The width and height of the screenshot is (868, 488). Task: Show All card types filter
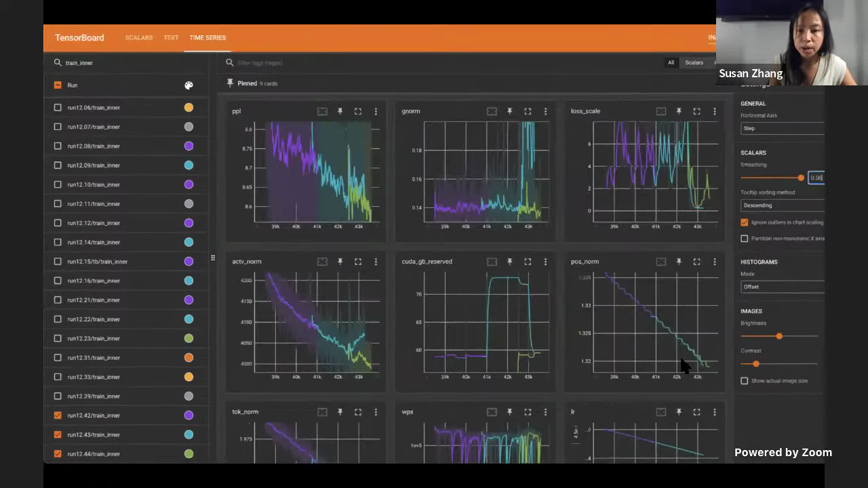(x=671, y=62)
